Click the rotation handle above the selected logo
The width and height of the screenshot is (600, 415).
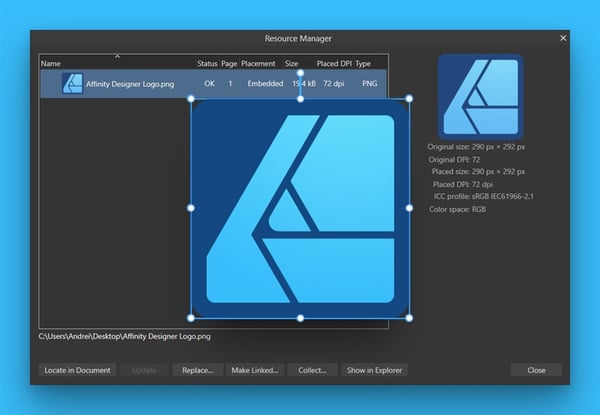[x=300, y=73]
